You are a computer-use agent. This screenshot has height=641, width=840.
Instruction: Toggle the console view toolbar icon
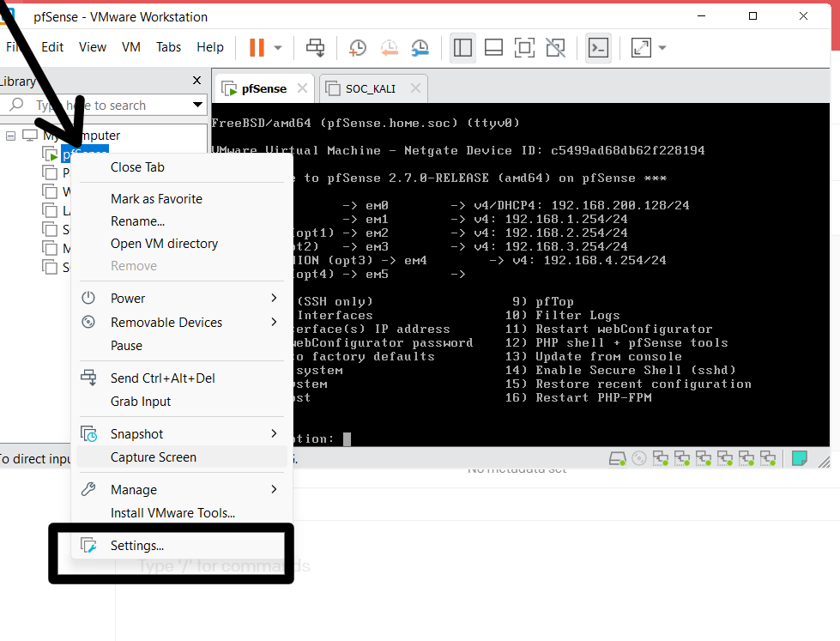(598, 48)
